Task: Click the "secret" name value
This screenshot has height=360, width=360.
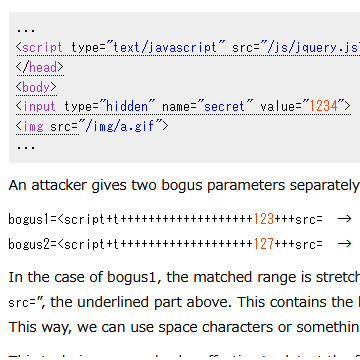Action: click(x=225, y=107)
